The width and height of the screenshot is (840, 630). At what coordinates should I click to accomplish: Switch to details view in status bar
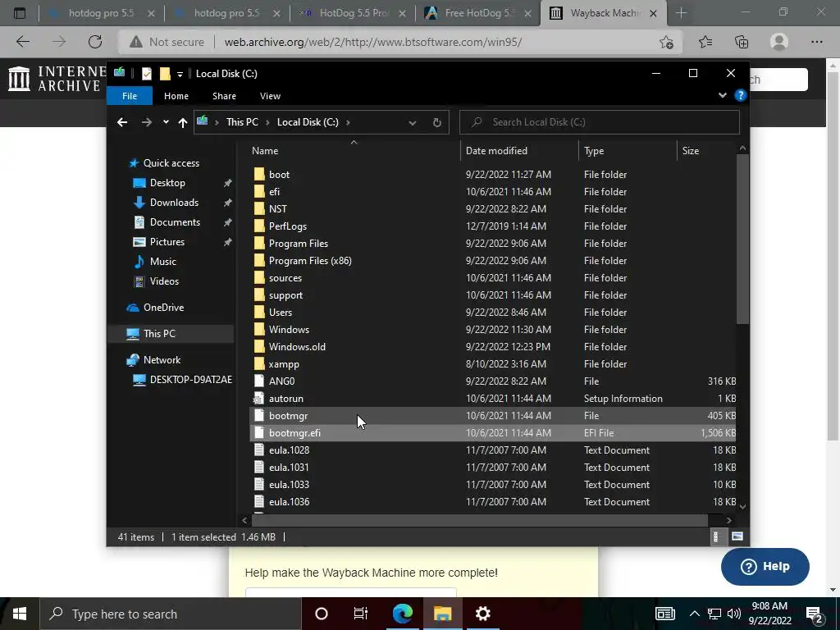click(x=715, y=536)
